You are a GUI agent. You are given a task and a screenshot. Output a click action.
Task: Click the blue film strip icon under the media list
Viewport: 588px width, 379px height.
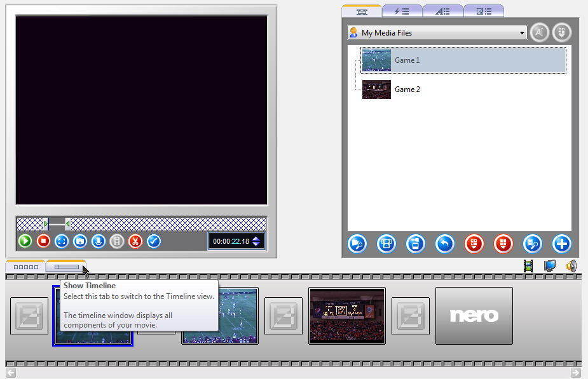pos(386,244)
